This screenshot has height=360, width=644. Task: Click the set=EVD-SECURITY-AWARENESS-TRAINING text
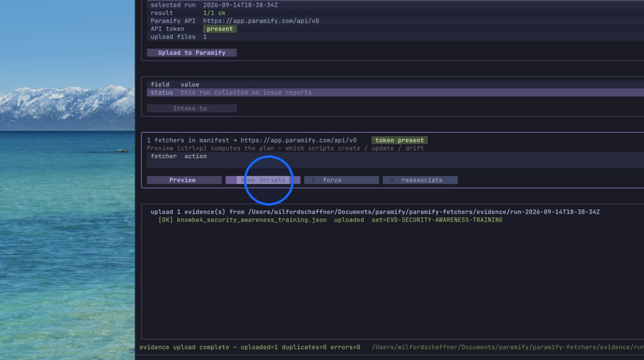(x=437, y=220)
